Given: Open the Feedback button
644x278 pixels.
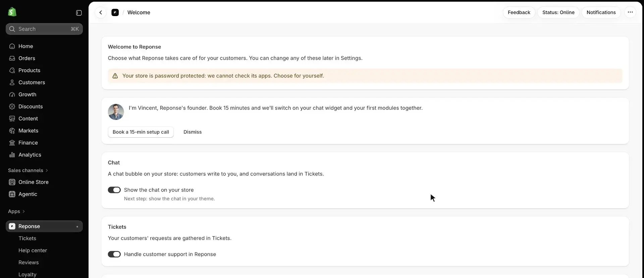Looking at the screenshot, I should click(x=519, y=12).
